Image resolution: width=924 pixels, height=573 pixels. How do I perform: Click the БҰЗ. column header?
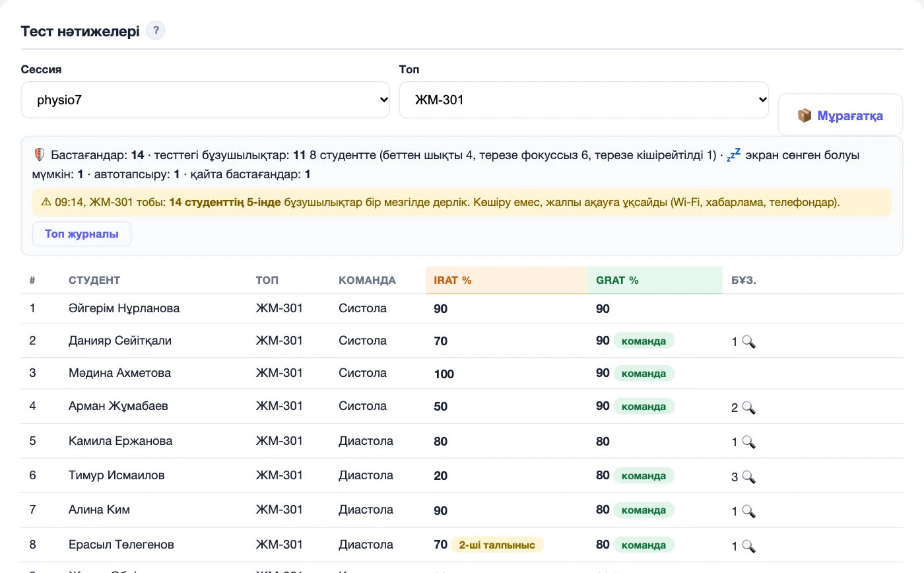[x=744, y=280]
